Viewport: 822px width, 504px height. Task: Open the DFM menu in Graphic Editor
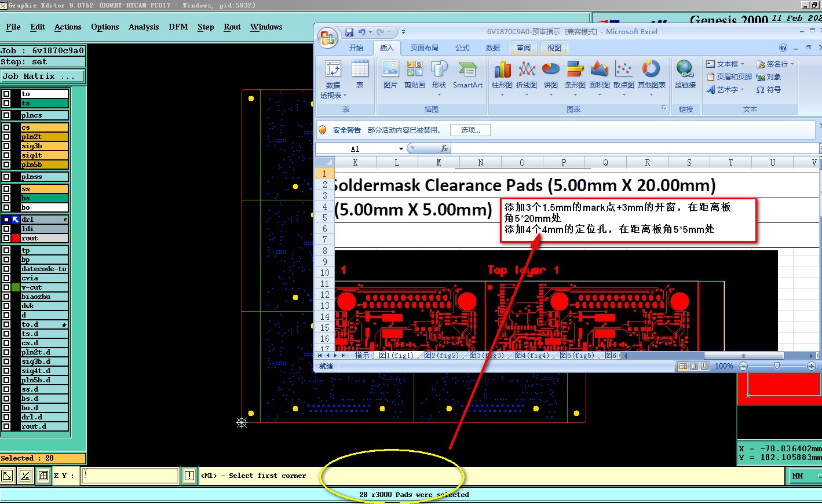[178, 27]
